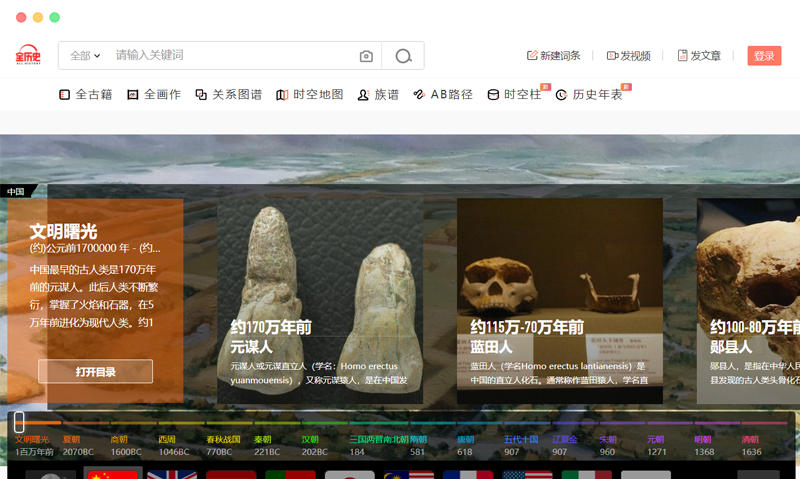Select 明朝 1368 on the timeline
The width and height of the screenshot is (800, 479).
point(704,445)
